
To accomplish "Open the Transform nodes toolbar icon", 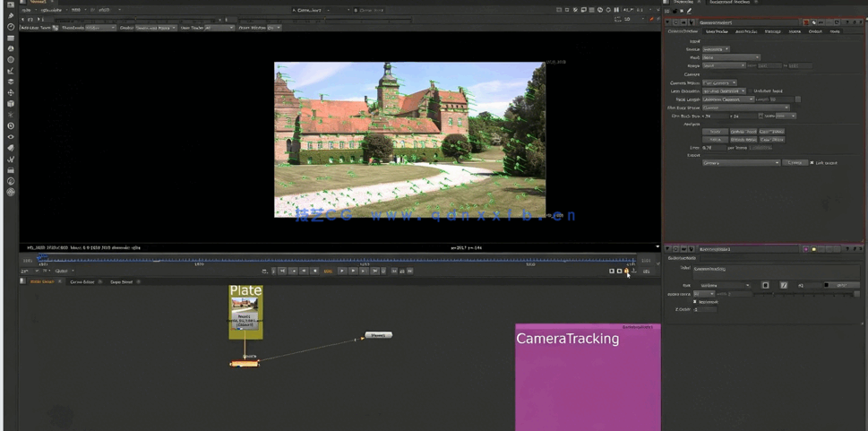I will click(11, 93).
